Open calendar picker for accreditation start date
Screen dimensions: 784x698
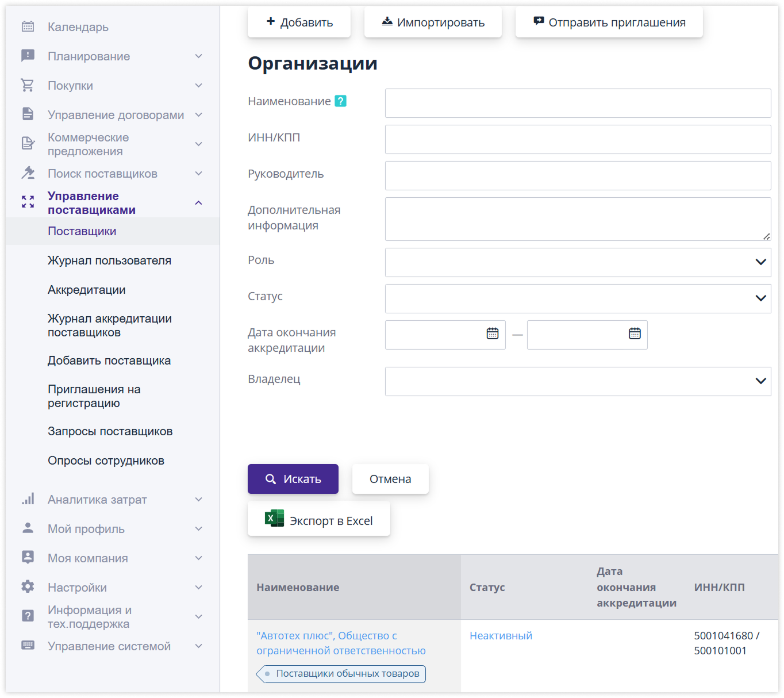492,333
